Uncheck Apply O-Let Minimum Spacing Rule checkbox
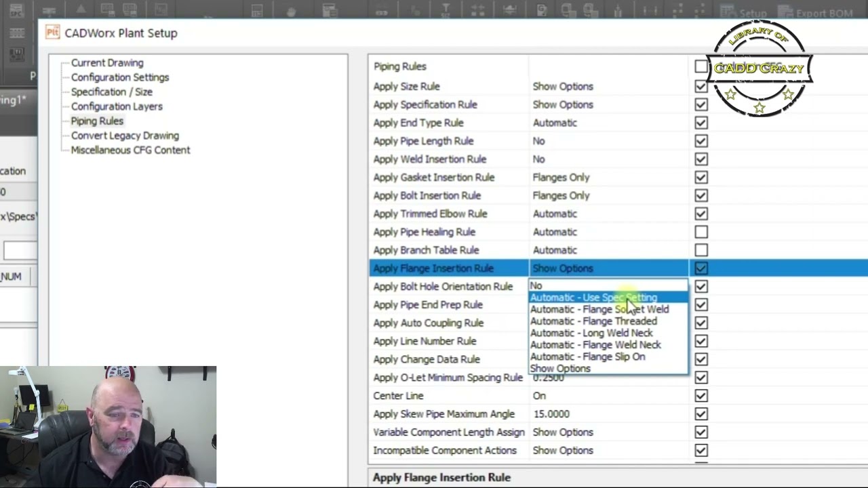868x488 pixels. coord(701,378)
